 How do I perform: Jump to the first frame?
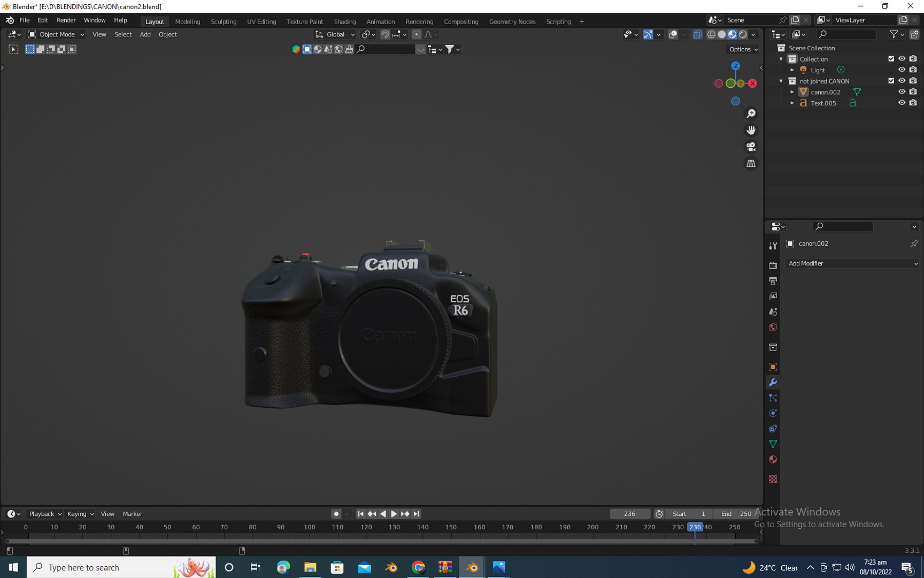pos(360,514)
